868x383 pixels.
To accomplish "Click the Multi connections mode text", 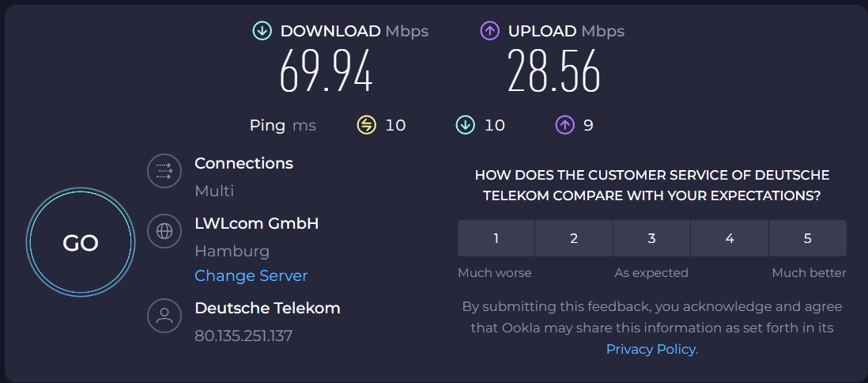I will [214, 191].
